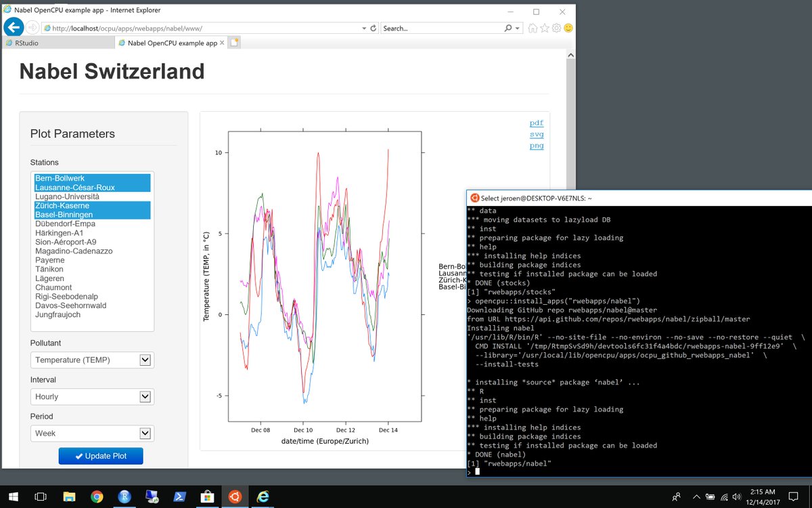Click the smiley feedback icon in IE
Image resolution: width=812 pixels, height=508 pixels.
click(x=568, y=28)
